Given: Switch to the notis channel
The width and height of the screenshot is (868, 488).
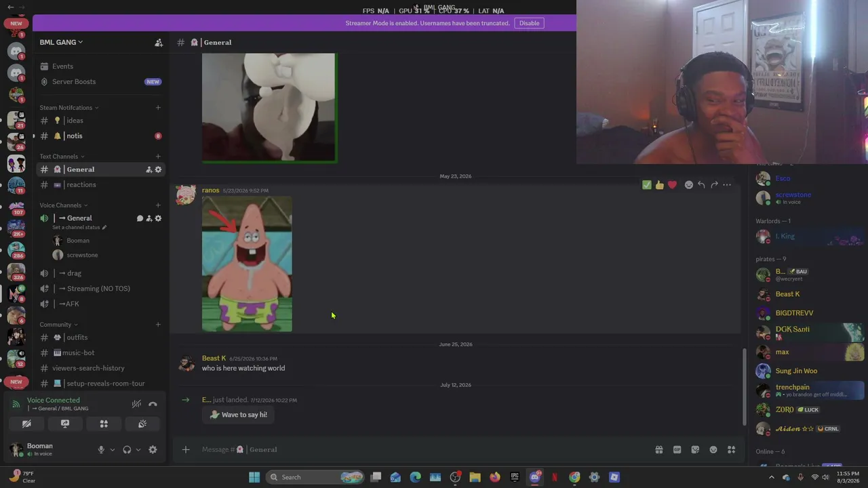Looking at the screenshot, I should coord(100,136).
